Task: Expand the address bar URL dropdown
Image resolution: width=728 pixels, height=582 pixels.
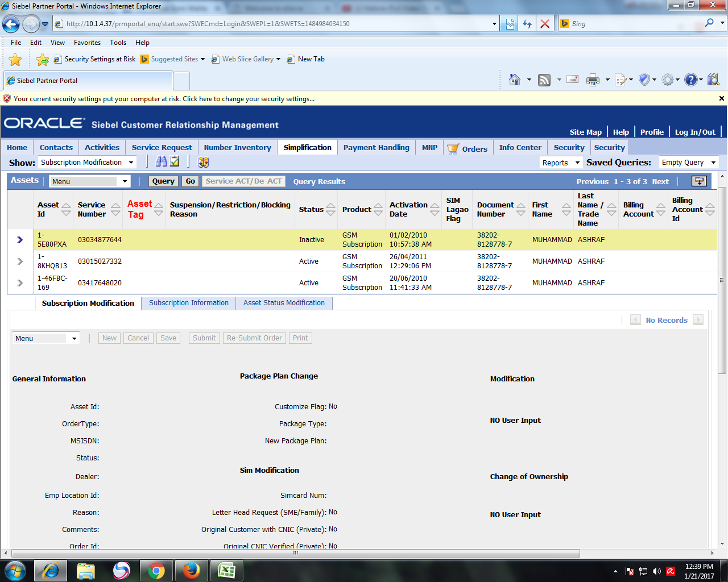Action: tap(494, 24)
